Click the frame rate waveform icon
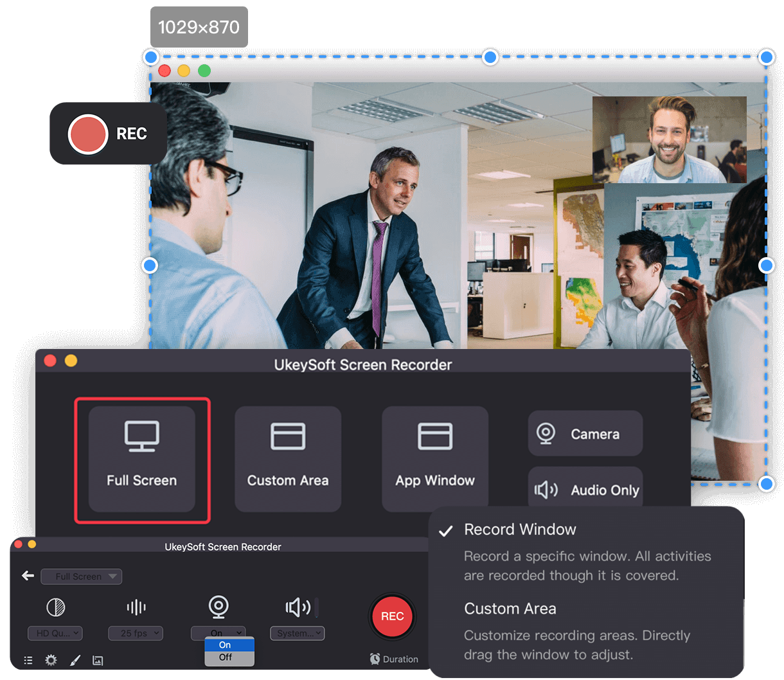784x680 pixels. 136,607
